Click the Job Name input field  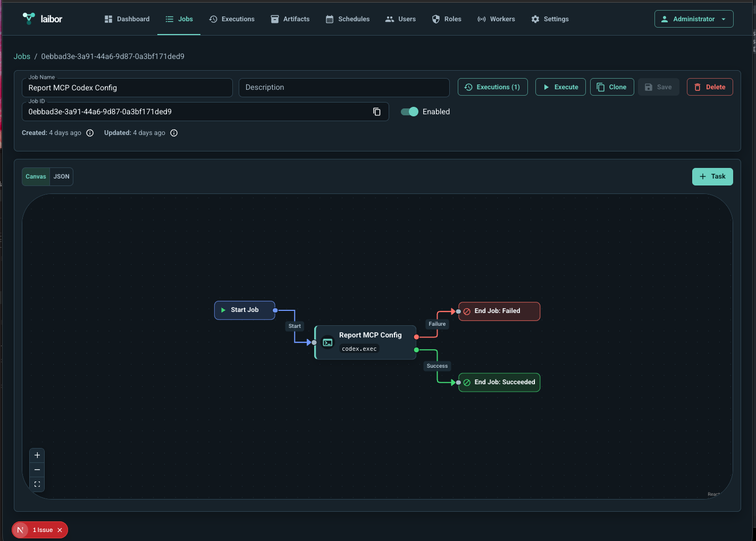click(127, 88)
